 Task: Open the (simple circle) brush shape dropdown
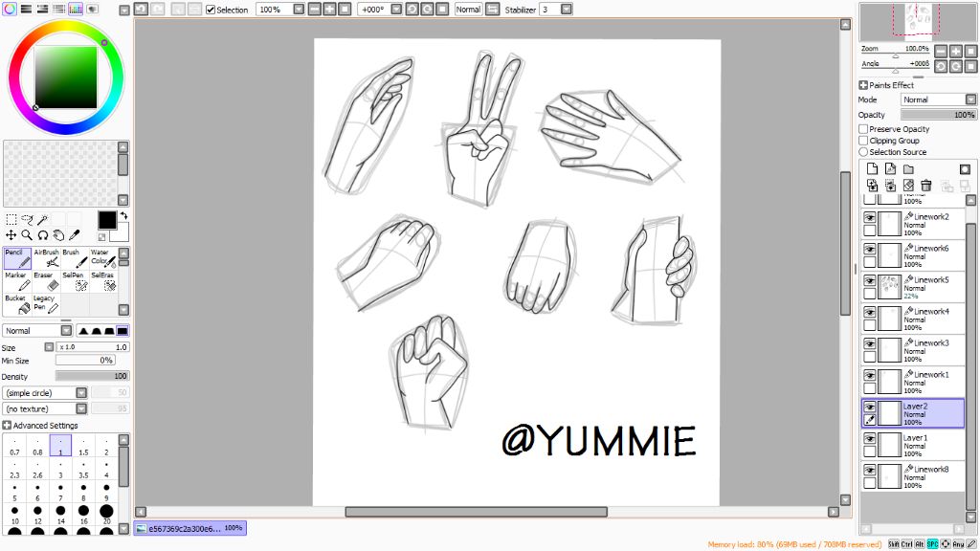click(81, 393)
